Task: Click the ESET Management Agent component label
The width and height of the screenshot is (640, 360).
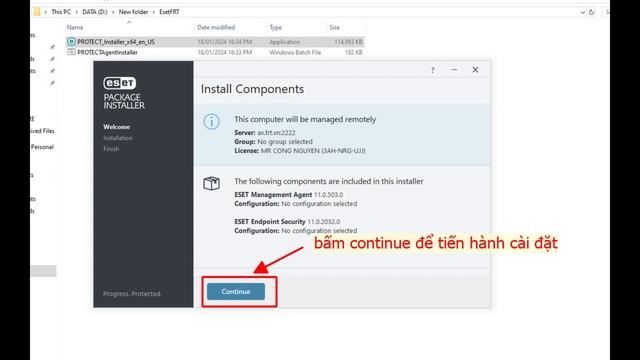Action: coord(273,195)
